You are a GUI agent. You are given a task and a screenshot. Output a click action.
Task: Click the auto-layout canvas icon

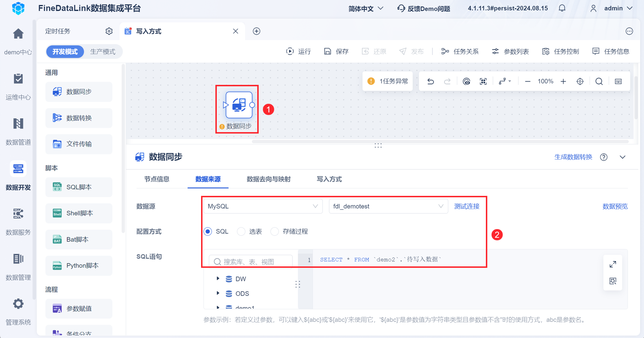[467, 82]
